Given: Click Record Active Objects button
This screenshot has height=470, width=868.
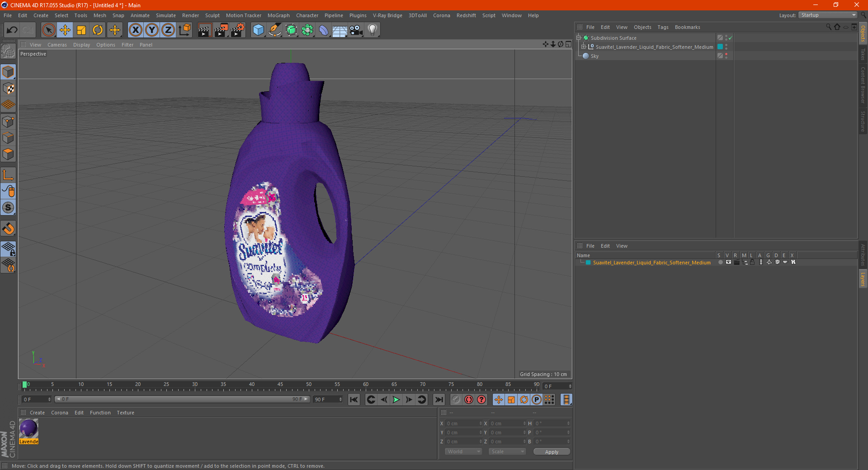Looking at the screenshot, I should (456, 399).
